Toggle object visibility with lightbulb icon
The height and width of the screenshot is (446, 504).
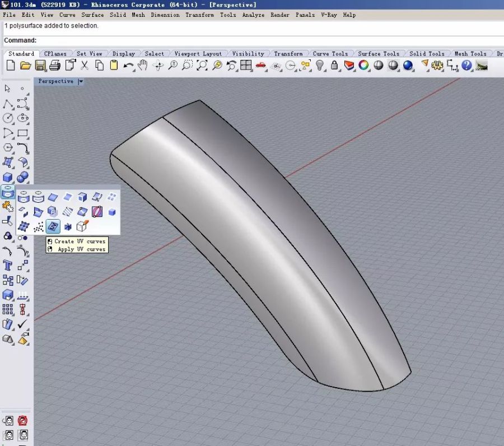[320, 66]
